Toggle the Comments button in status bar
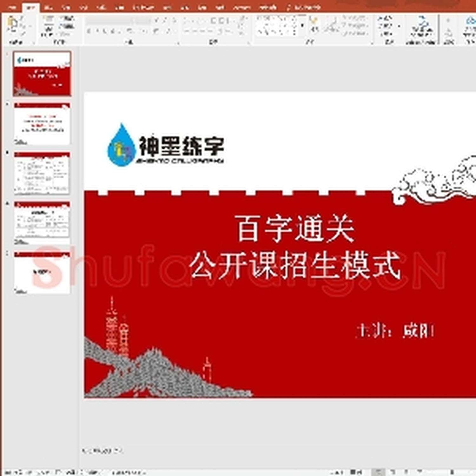476x476 pixels. (356, 472)
